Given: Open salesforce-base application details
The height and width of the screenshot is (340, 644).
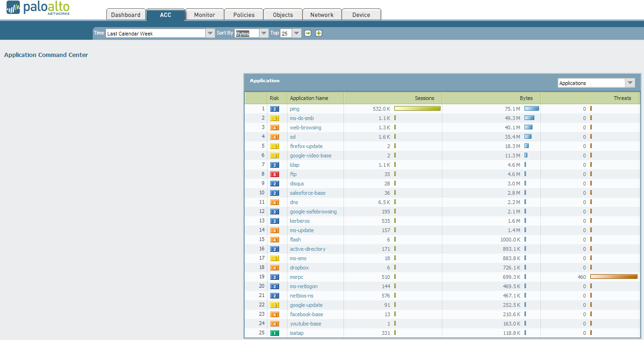Looking at the screenshot, I should click(x=308, y=193).
